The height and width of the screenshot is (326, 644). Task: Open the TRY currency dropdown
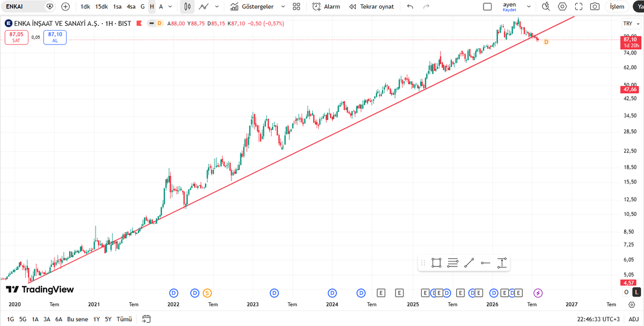(x=630, y=24)
